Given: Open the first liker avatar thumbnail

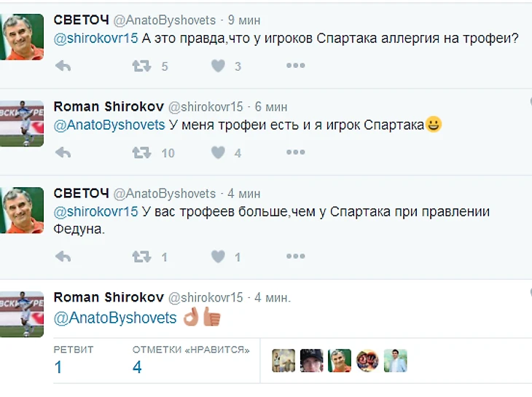Looking at the screenshot, I should point(283,361).
